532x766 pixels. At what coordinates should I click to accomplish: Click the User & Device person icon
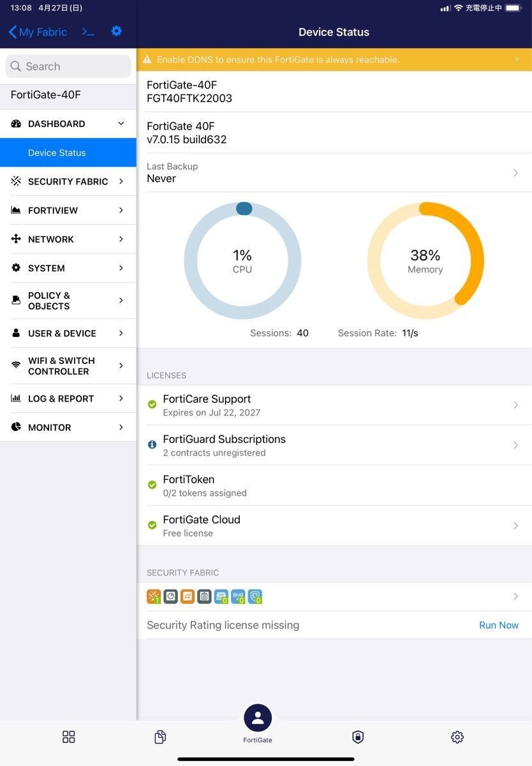coord(17,333)
